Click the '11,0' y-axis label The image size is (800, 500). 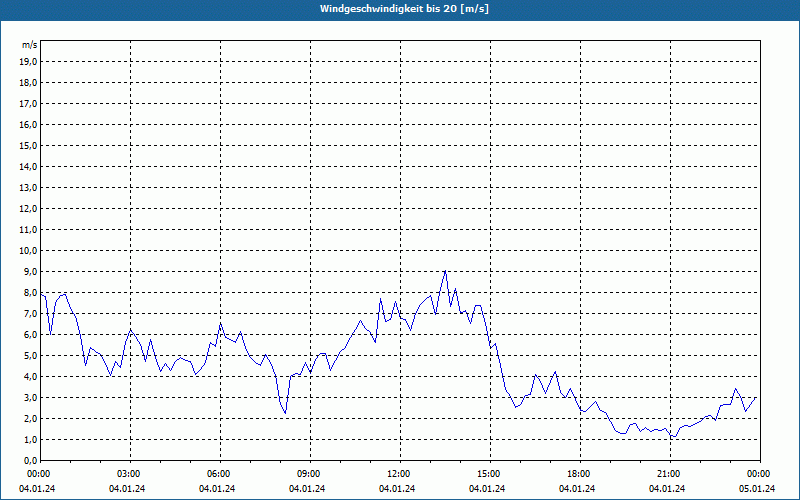(28, 230)
